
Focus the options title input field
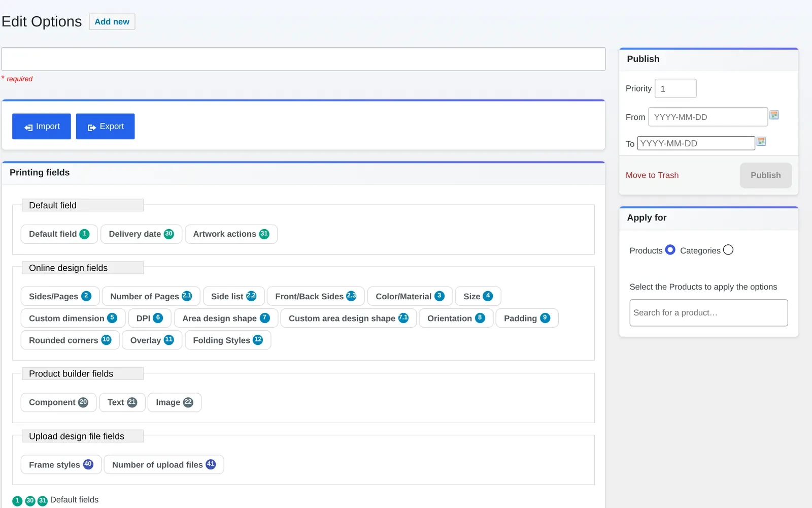[303, 59]
